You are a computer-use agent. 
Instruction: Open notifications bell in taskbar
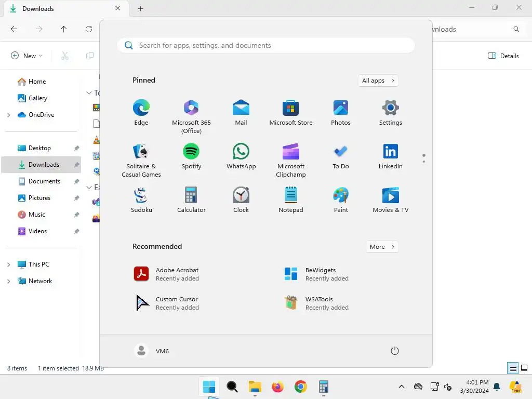[x=497, y=387]
